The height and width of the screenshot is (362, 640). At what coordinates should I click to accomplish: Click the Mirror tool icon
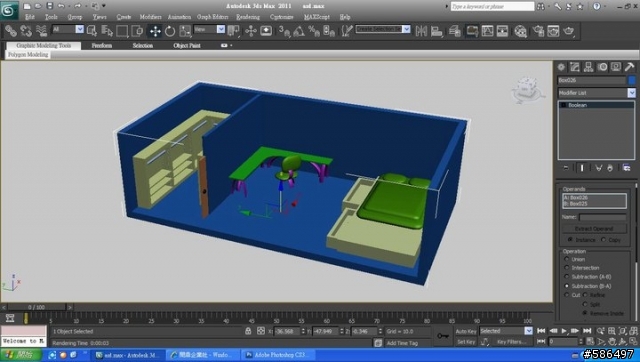tap(421, 31)
